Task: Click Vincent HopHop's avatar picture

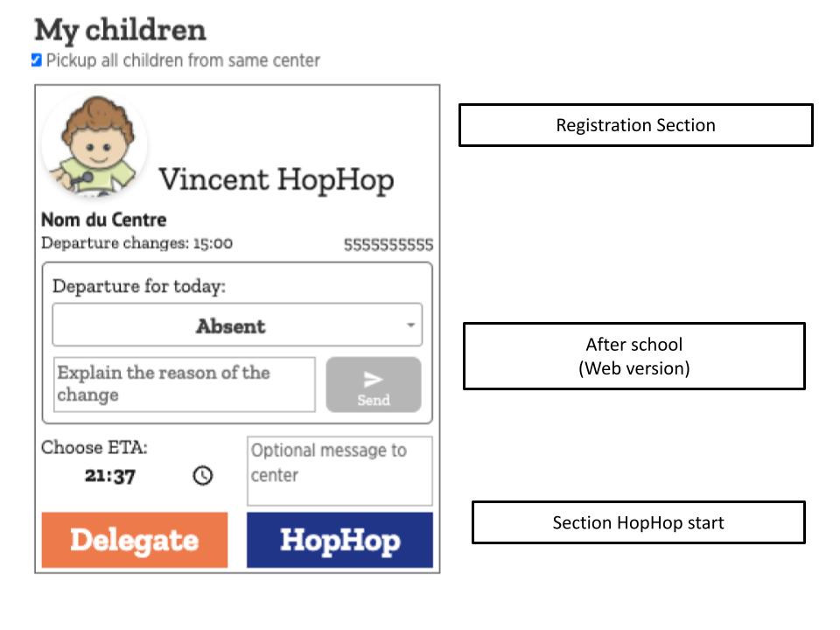Action: pos(94,146)
